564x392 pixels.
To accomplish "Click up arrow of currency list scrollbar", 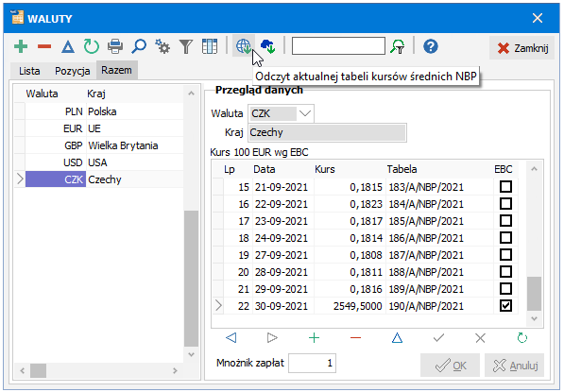I will click(x=192, y=94).
